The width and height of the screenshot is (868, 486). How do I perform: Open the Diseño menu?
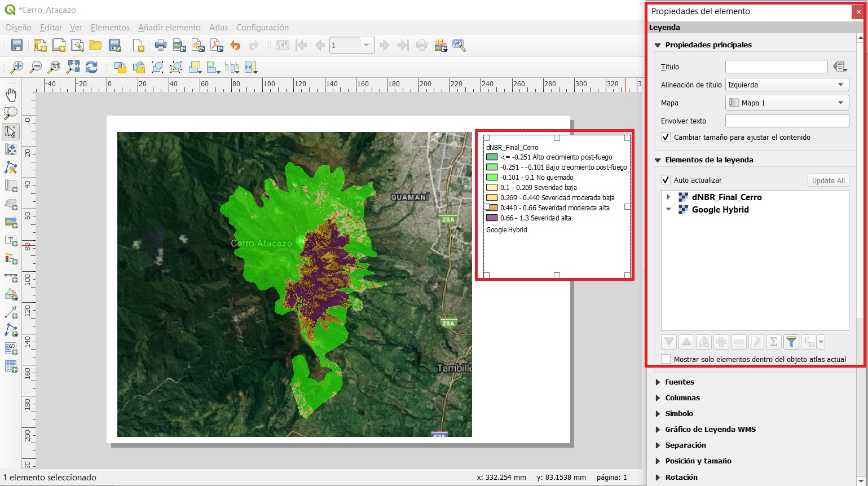pyautogui.click(x=19, y=28)
